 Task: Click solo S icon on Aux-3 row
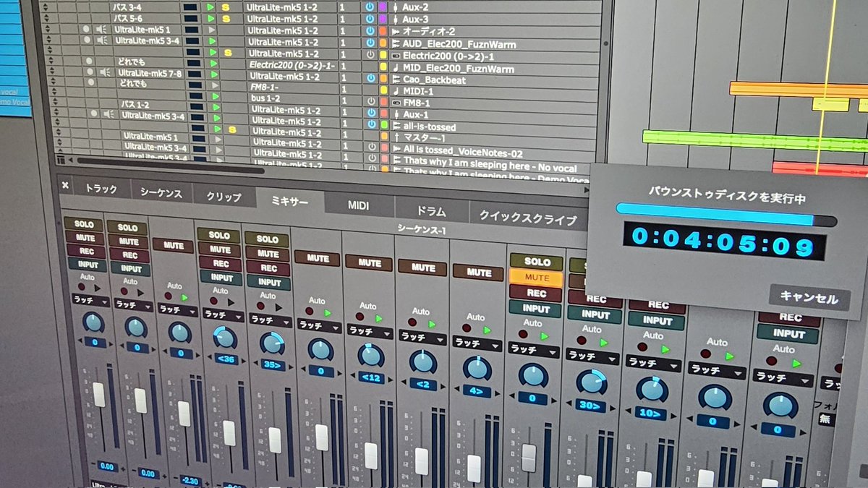click(226, 19)
